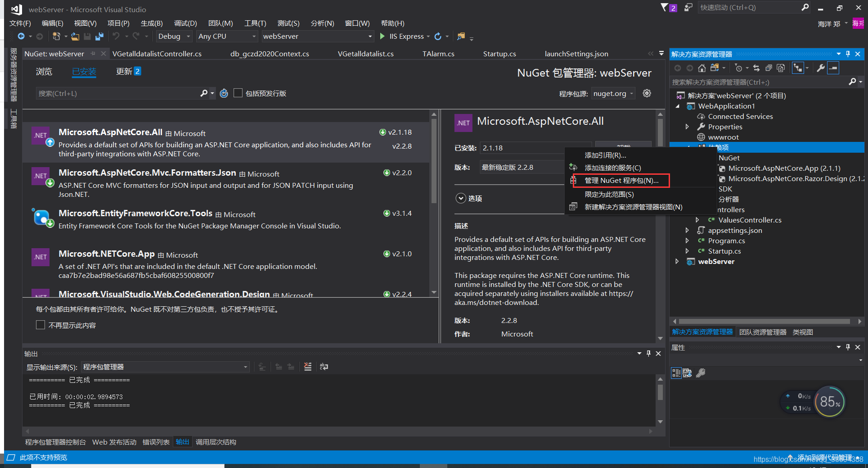Open NuGet package source settings gear
Image resolution: width=868 pixels, height=468 pixels.
647,93
